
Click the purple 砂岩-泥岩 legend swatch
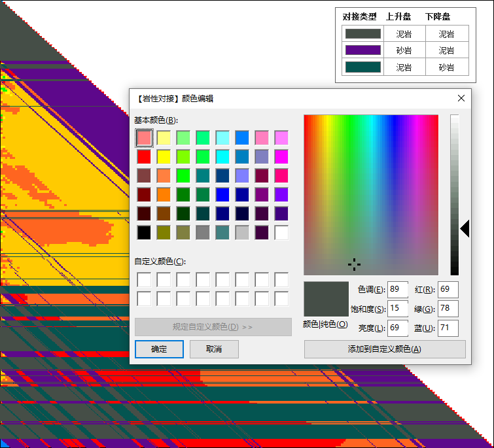click(x=363, y=50)
